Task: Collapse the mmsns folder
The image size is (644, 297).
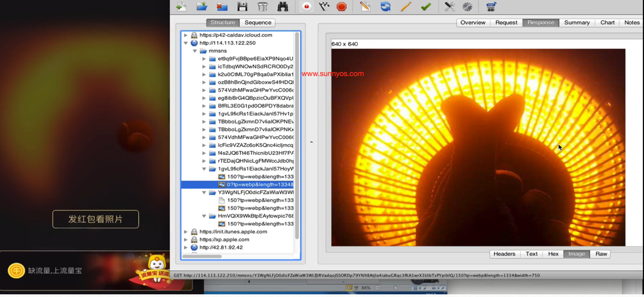Action: (195, 51)
